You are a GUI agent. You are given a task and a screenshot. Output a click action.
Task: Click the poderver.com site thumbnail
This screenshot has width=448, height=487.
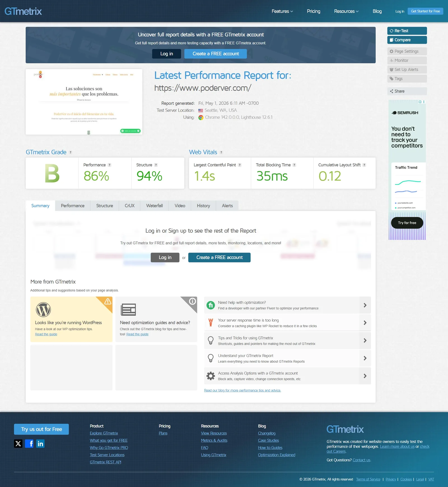pos(84,102)
